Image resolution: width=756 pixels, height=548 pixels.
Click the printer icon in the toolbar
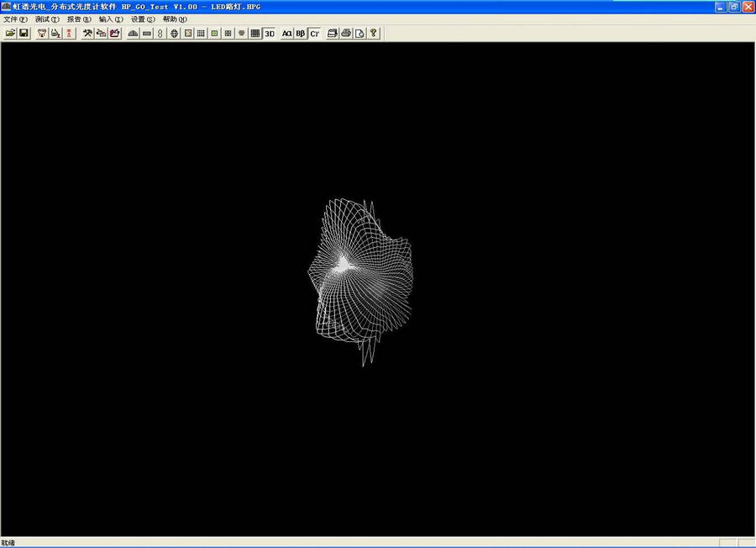tap(346, 34)
